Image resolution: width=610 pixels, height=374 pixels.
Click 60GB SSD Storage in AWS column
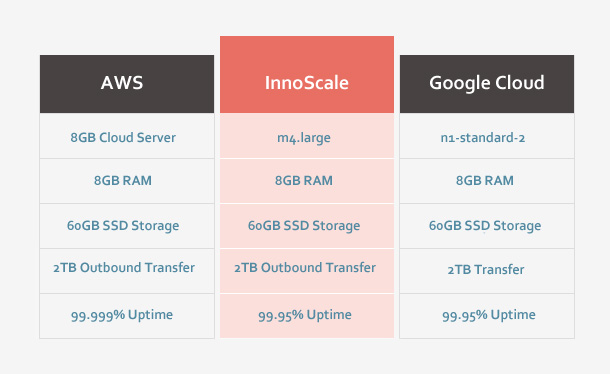pos(127,226)
